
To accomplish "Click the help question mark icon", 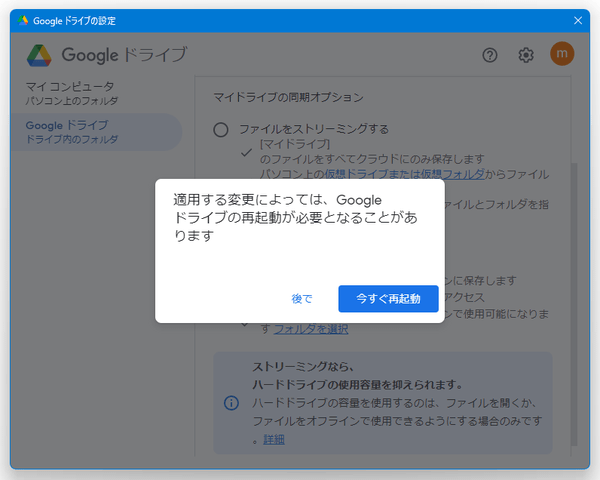I will (x=489, y=55).
